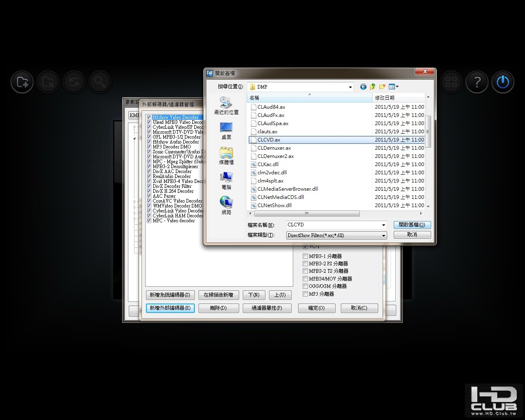The width and height of the screenshot is (525, 420).
Task: Open Recent Places (最近的位置) shortcut
Action: pyautogui.click(x=226, y=105)
